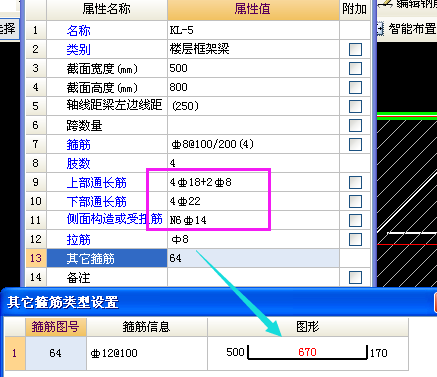Viewport: 437px width, 377px height.
Task: Tick the 附加 checkbox for 上部通长筋 row
Action: tap(355, 182)
